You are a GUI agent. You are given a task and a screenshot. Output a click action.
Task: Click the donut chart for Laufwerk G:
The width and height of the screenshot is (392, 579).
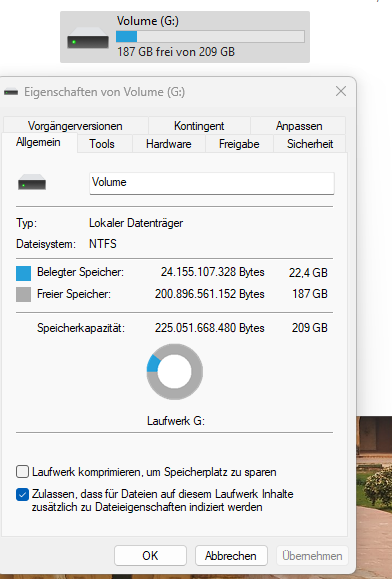tap(175, 371)
